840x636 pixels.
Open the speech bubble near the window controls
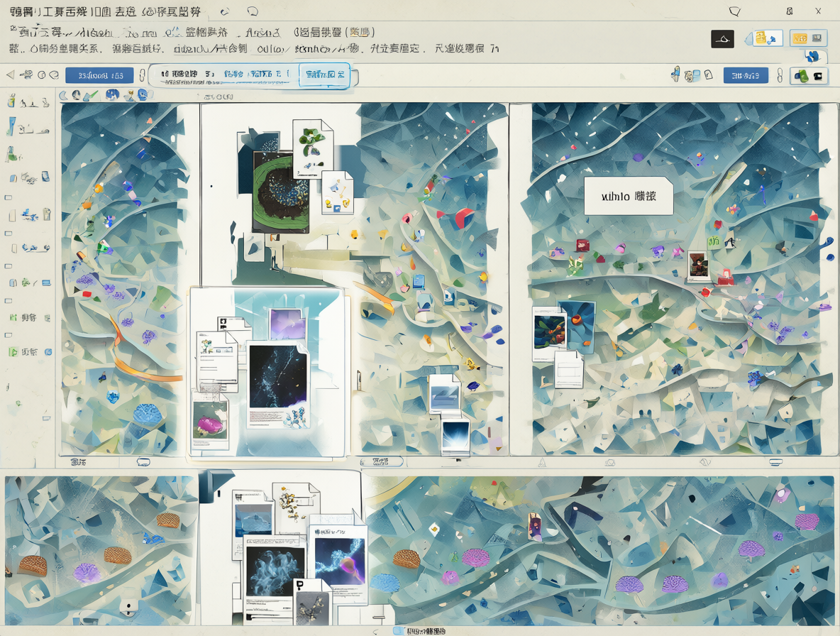click(x=734, y=11)
